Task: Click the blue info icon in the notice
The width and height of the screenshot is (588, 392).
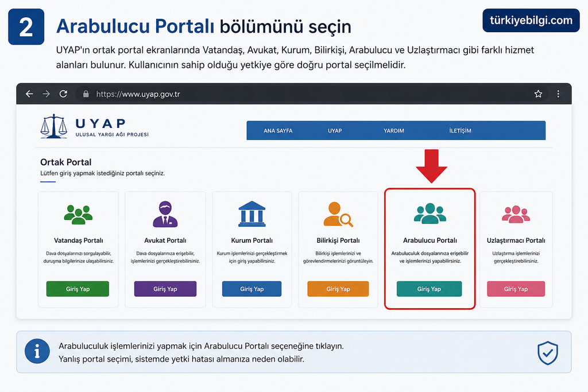Action: (37, 351)
